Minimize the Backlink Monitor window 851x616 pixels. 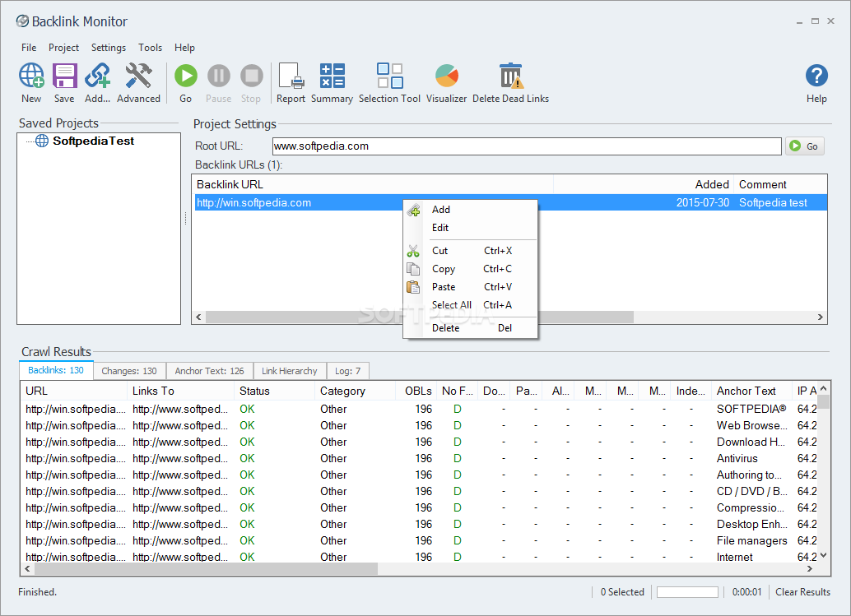click(x=799, y=21)
